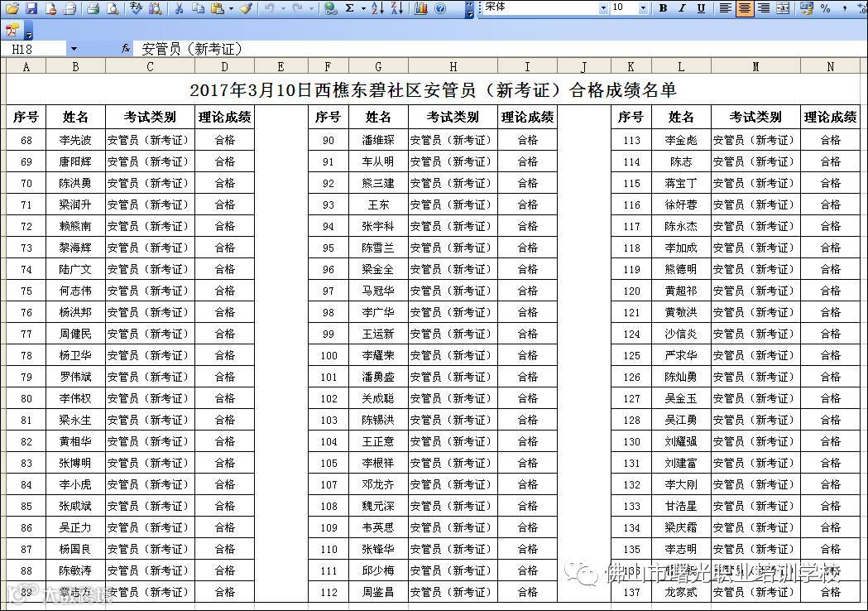Select column H header
The height and width of the screenshot is (611, 868).
pyautogui.click(x=453, y=66)
